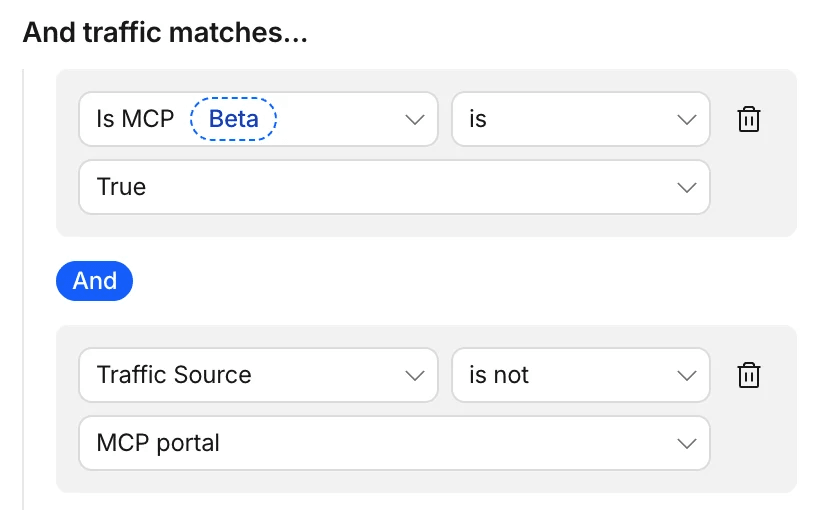Viewport: 834px width, 510px height.
Task: Click the chevron in MCP portal field
Action: pyautogui.click(x=687, y=444)
